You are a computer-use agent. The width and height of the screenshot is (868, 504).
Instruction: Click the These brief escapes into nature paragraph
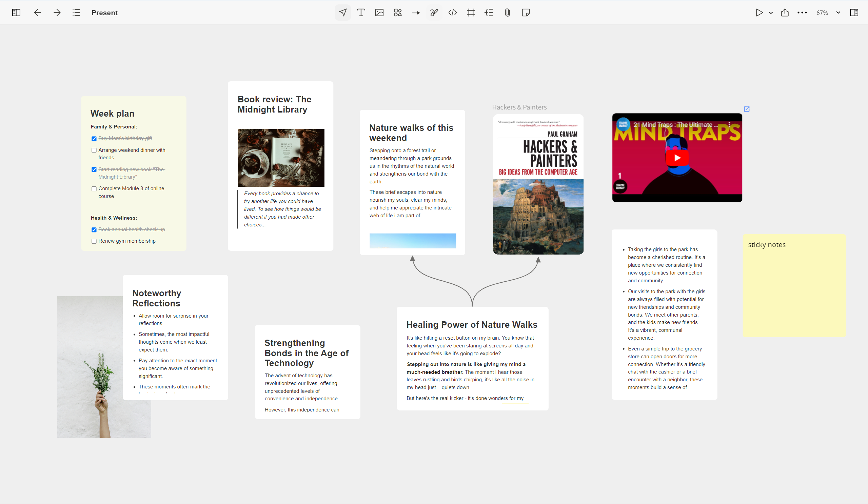tap(410, 204)
